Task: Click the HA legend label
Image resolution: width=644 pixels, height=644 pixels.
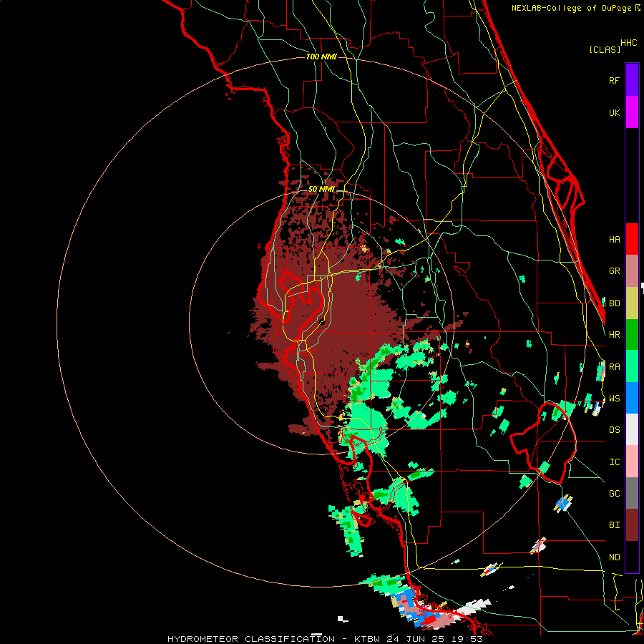Action: tap(614, 240)
